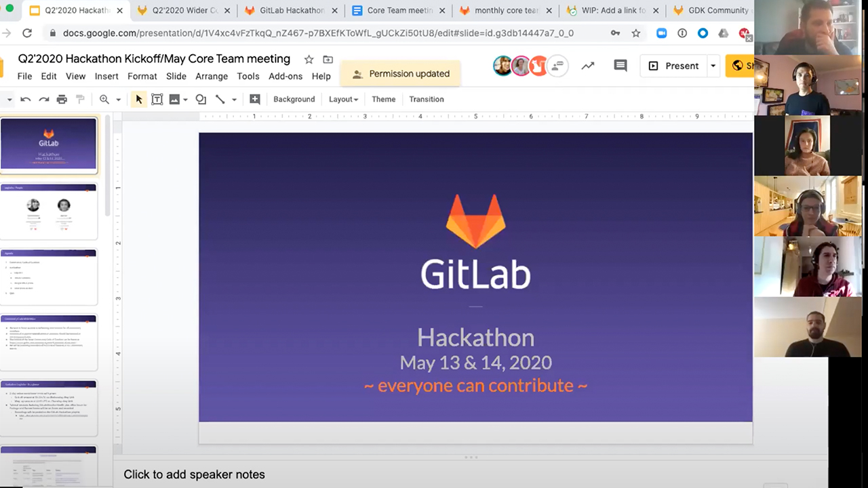Open the zoom level dropdown arrow
This screenshot has width=868, height=488.
118,100
